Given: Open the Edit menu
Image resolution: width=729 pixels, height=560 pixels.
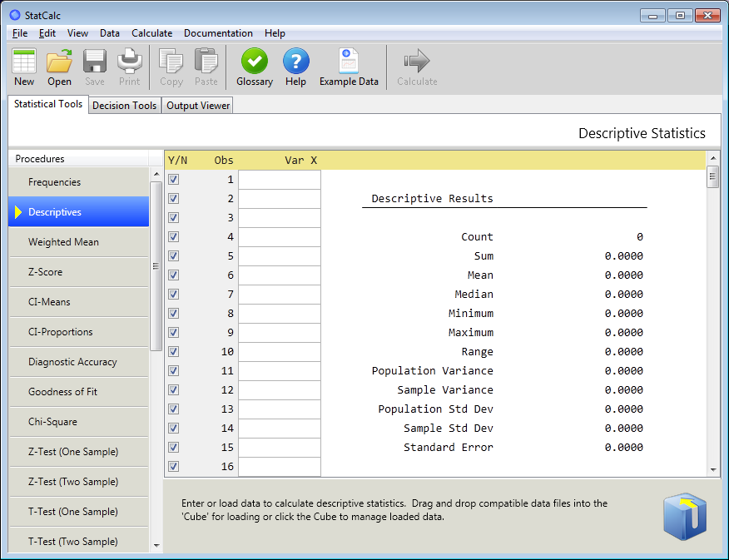Looking at the screenshot, I should point(47,33).
